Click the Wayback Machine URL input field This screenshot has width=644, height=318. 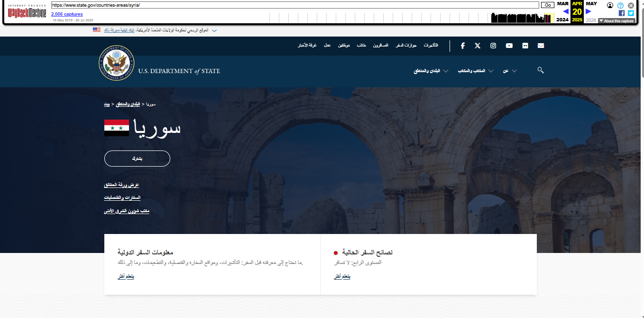coord(294,5)
